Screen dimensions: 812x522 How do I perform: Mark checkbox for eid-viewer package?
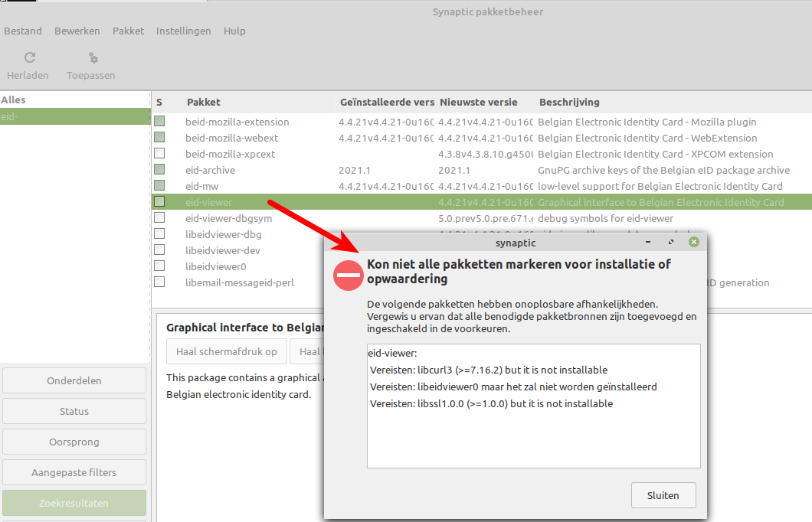159,201
